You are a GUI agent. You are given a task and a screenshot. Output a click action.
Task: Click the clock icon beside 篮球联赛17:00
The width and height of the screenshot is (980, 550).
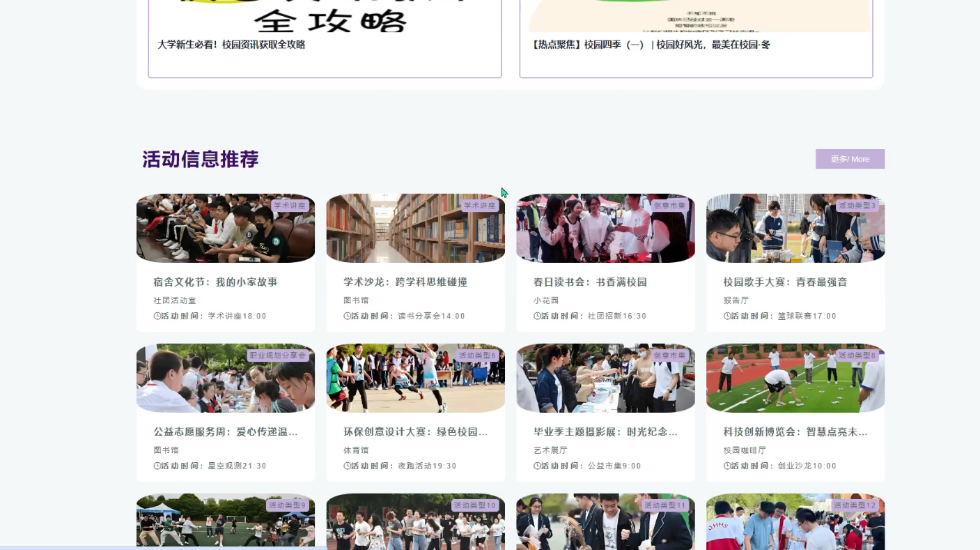728,316
